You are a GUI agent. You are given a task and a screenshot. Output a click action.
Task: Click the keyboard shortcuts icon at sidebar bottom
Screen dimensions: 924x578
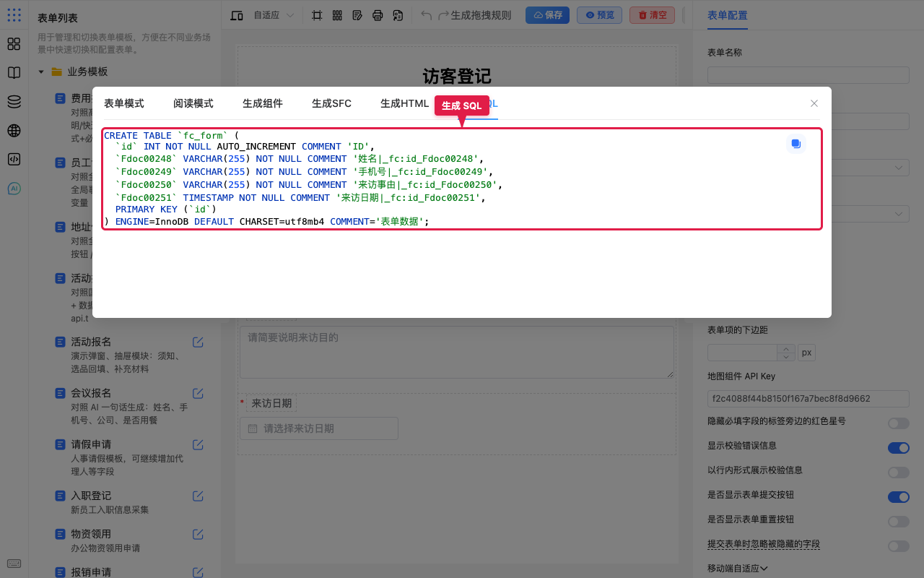14,564
